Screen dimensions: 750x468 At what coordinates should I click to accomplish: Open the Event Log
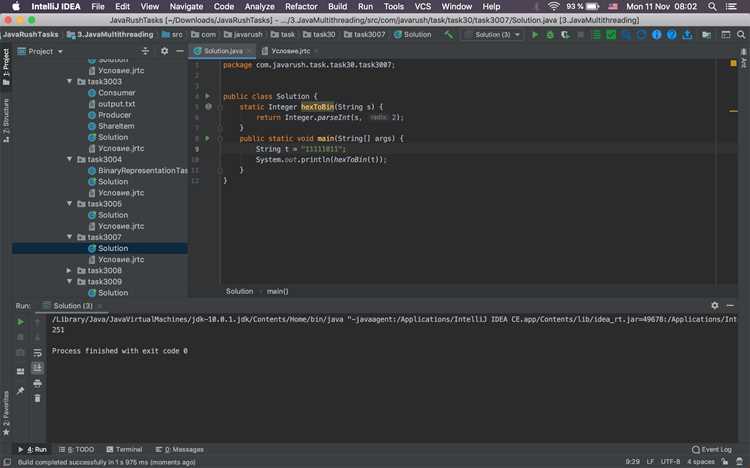[712, 449]
